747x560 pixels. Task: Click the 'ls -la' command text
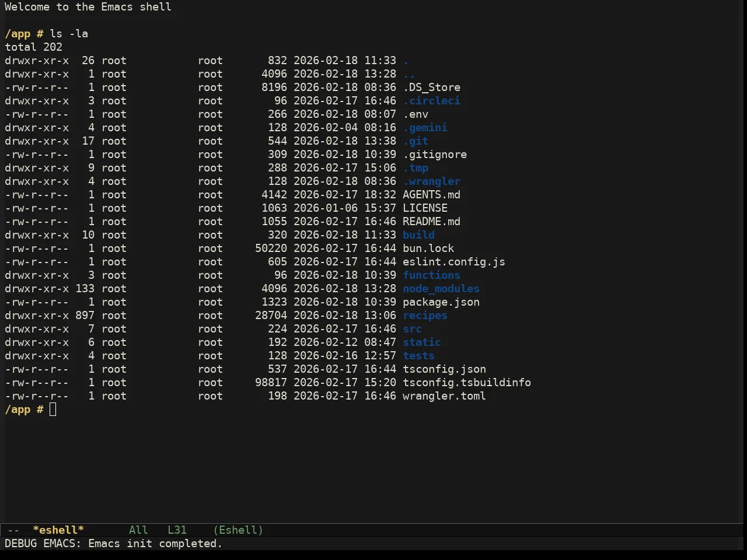(69, 33)
